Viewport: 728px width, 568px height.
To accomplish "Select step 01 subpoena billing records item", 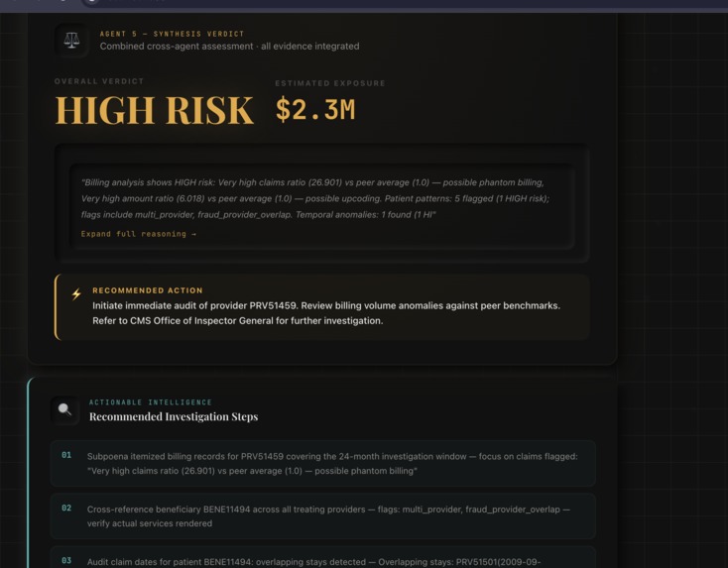I will coord(322,463).
